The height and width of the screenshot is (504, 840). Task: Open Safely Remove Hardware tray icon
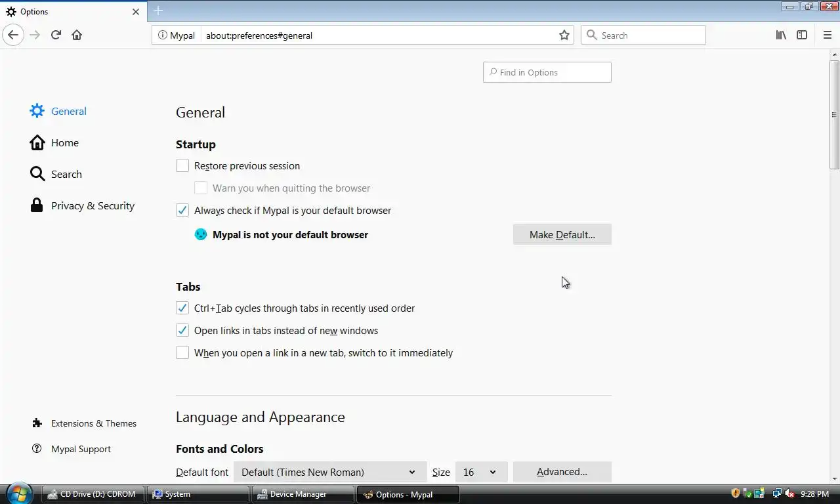[x=747, y=493]
